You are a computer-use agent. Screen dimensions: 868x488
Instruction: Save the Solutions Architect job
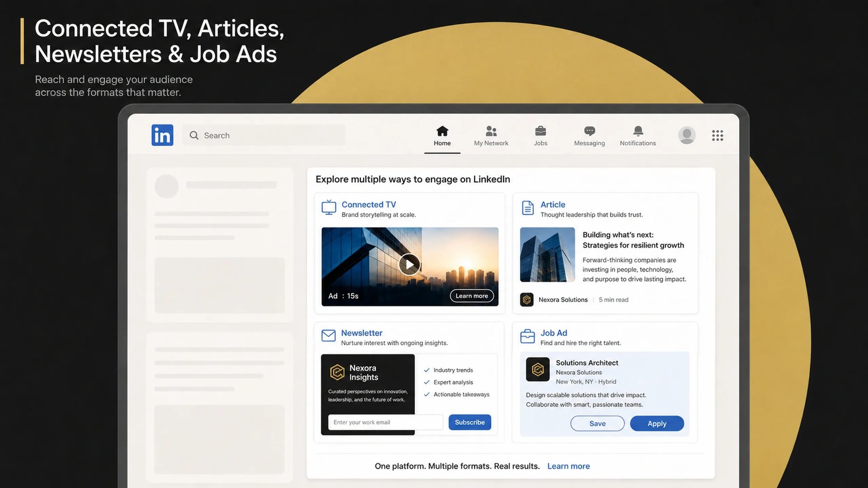click(597, 423)
